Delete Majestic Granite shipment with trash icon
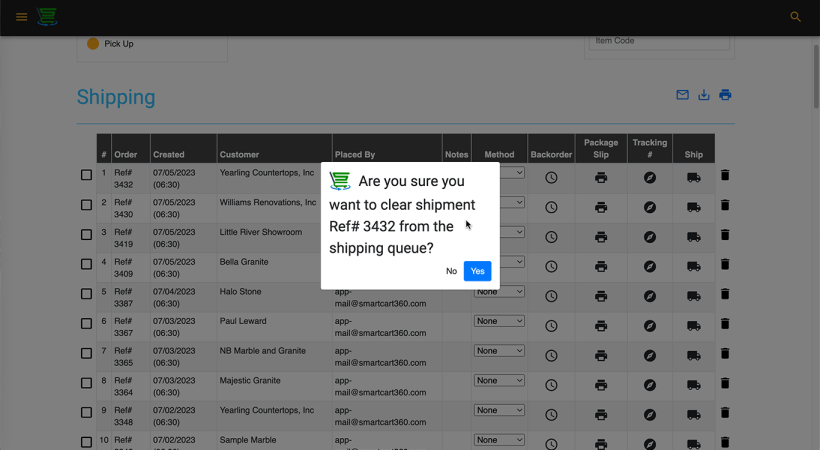The height and width of the screenshot is (450, 820). [x=725, y=383]
